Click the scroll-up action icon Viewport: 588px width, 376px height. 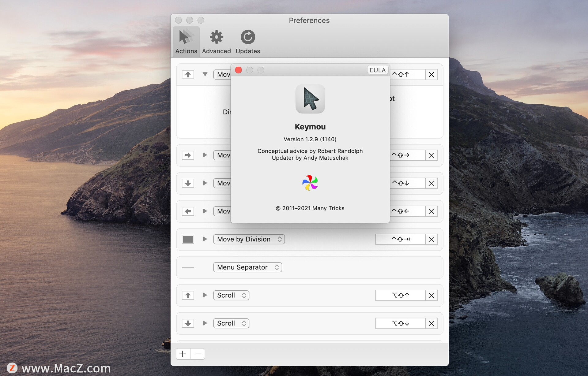(x=188, y=295)
